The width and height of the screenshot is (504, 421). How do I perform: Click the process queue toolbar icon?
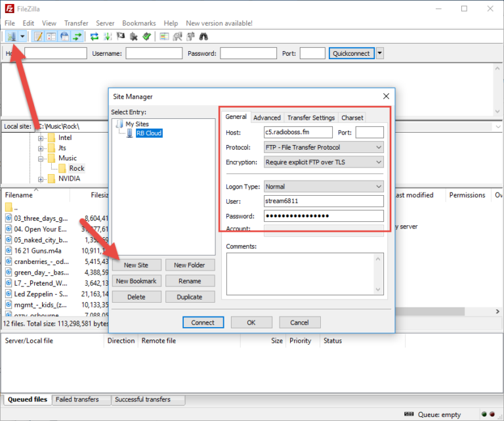click(x=108, y=37)
